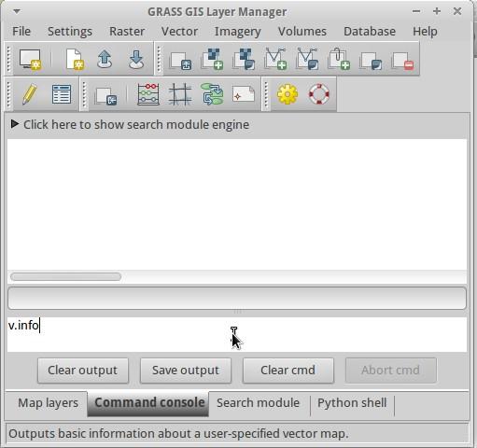Click status bar text about vector map
The image size is (477, 448).
pos(178,434)
